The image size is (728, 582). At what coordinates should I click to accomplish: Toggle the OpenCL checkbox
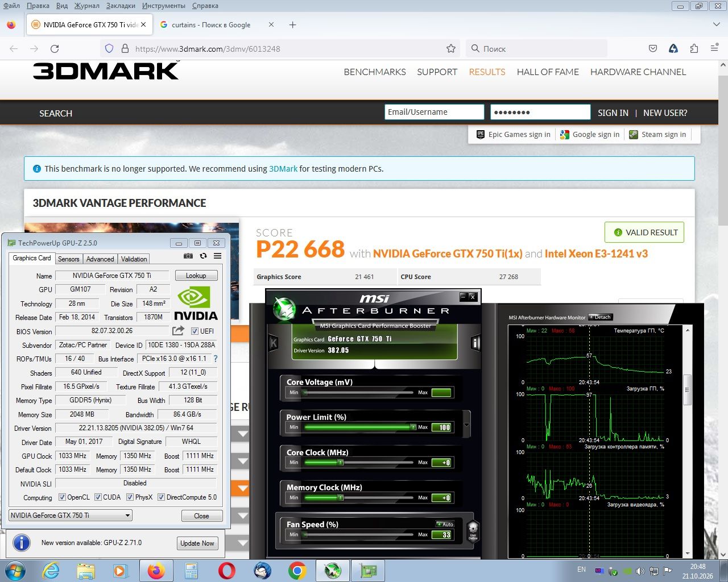tap(62, 497)
